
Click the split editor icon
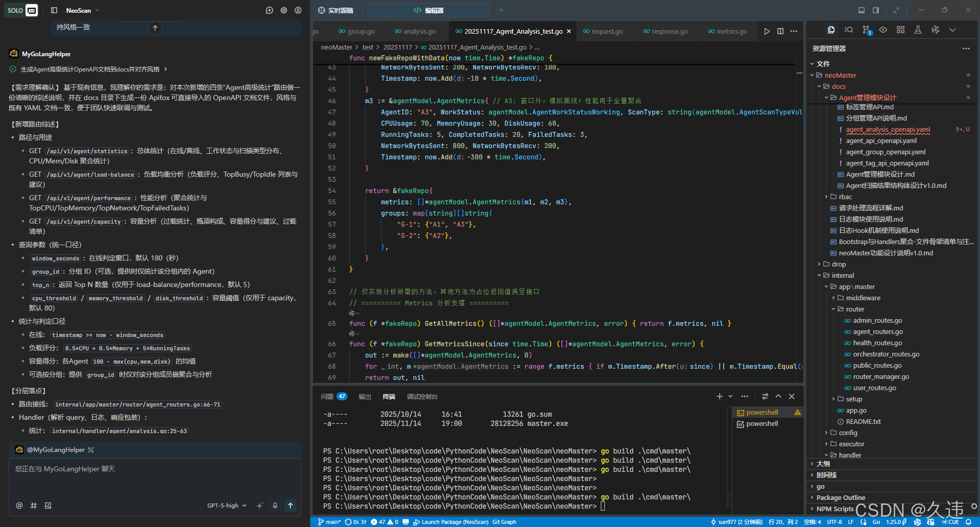coord(780,32)
